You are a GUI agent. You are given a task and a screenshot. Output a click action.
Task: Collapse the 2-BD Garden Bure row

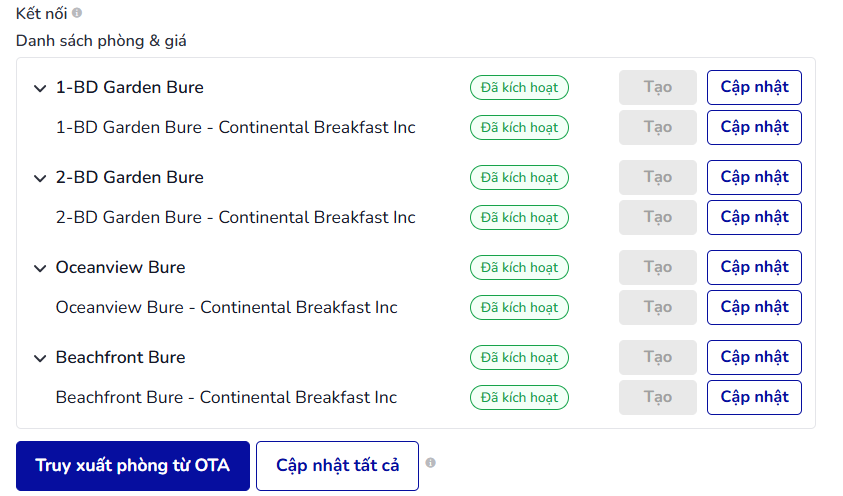[40, 178]
